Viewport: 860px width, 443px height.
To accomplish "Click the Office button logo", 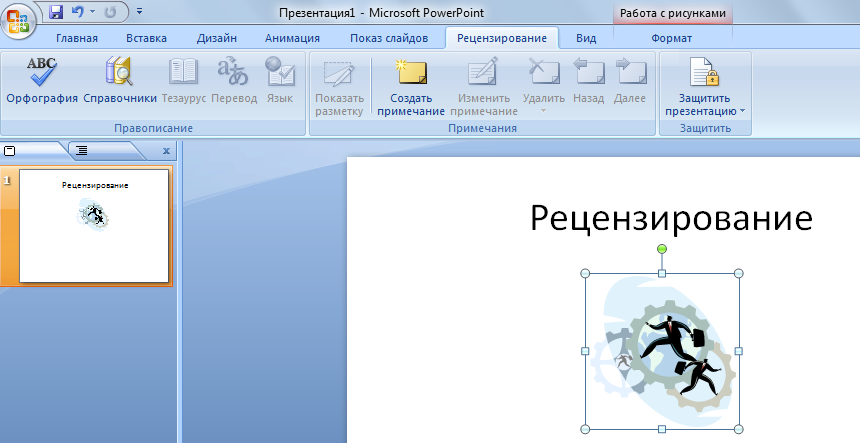I will coord(18,21).
